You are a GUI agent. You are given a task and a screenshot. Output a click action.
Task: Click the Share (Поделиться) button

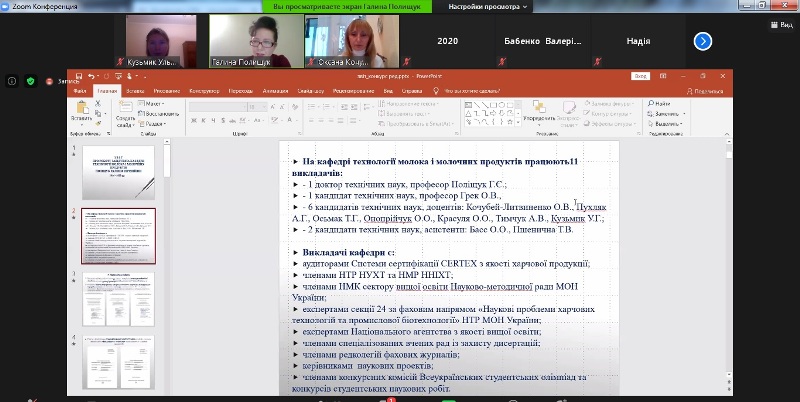(705, 91)
